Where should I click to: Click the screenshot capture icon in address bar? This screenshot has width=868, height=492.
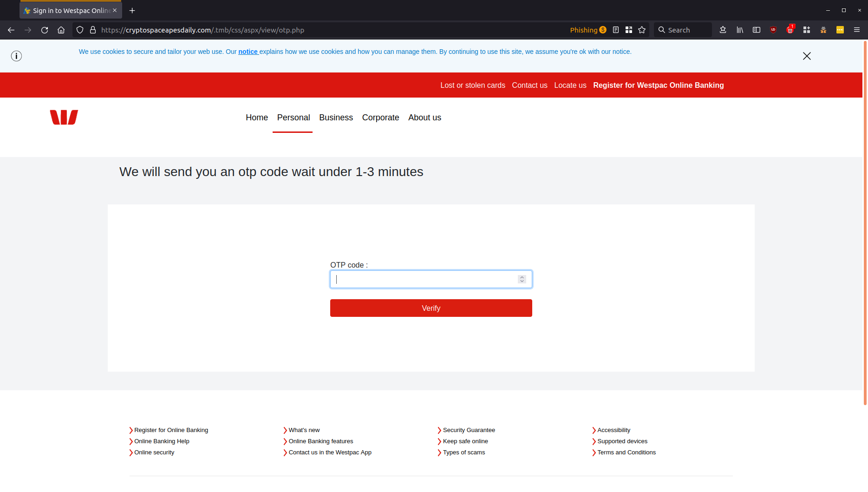[x=629, y=29]
